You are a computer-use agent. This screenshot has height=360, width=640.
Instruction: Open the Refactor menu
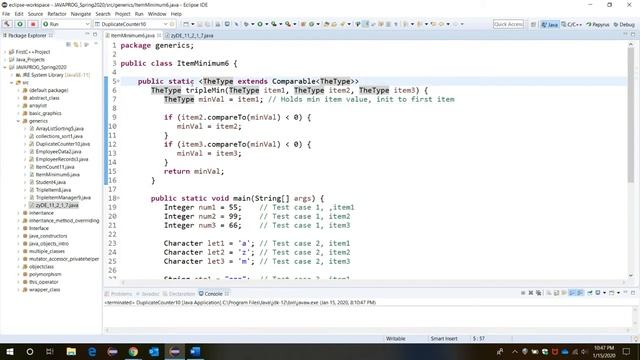click(57, 14)
